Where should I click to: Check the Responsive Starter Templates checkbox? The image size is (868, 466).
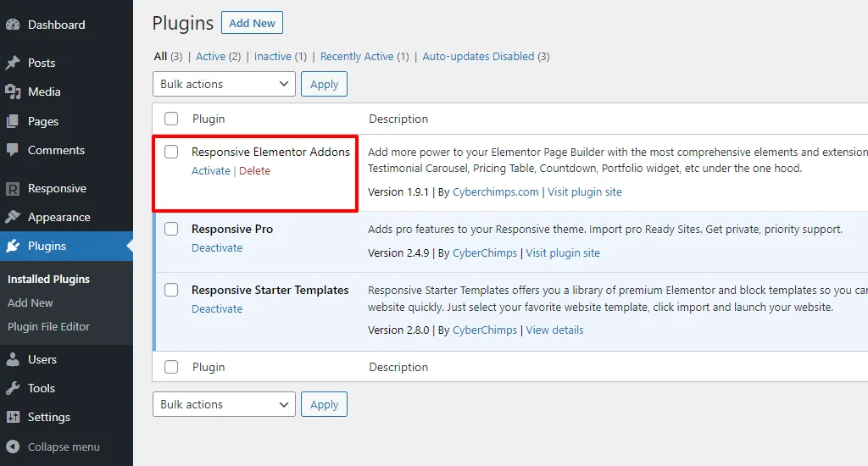pos(171,290)
